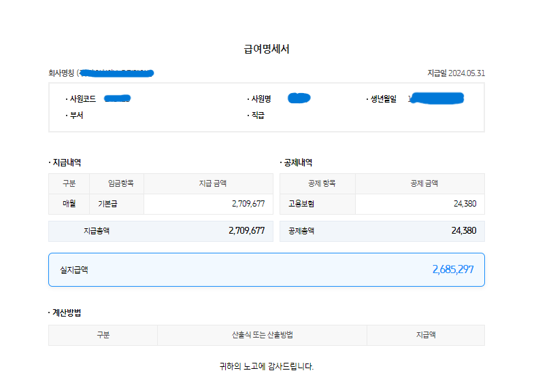Select the 고용보험 deduction item

click(301, 204)
